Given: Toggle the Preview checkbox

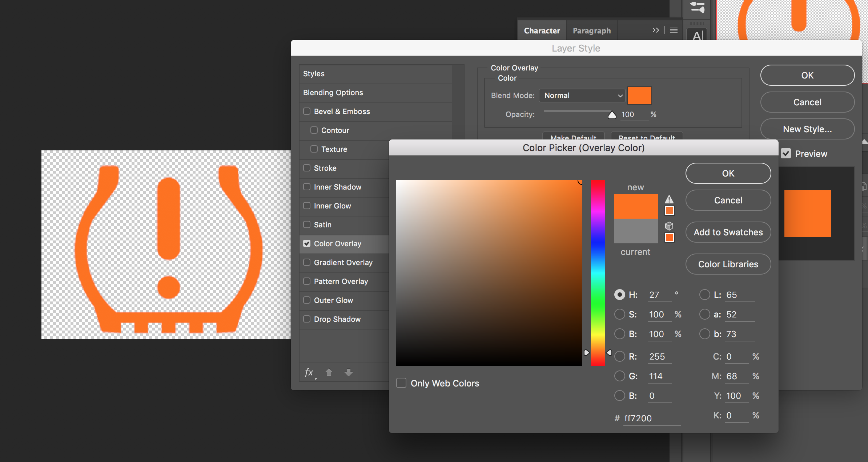Looking at the screenshot, I should tap(786, 154).
